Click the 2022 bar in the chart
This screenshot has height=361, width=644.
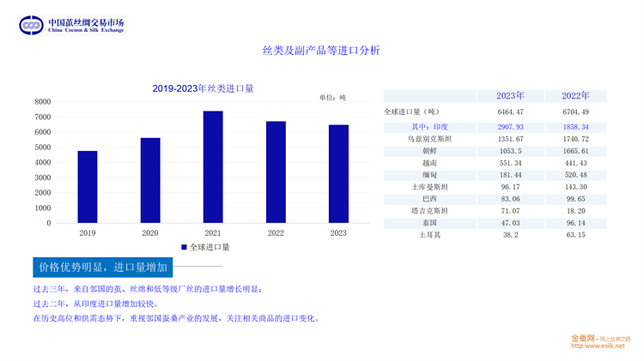[x=276, y=172]
